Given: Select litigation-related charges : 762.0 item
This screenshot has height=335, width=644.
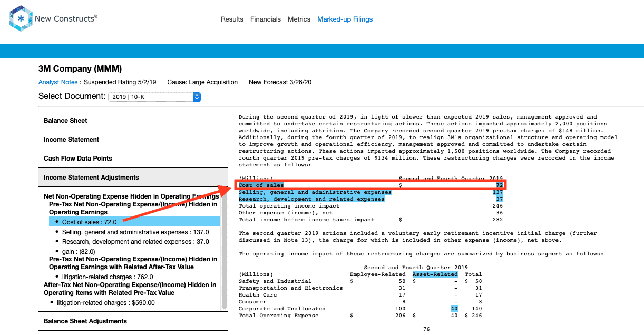Looking at the screenshot, I should point(108,277).
